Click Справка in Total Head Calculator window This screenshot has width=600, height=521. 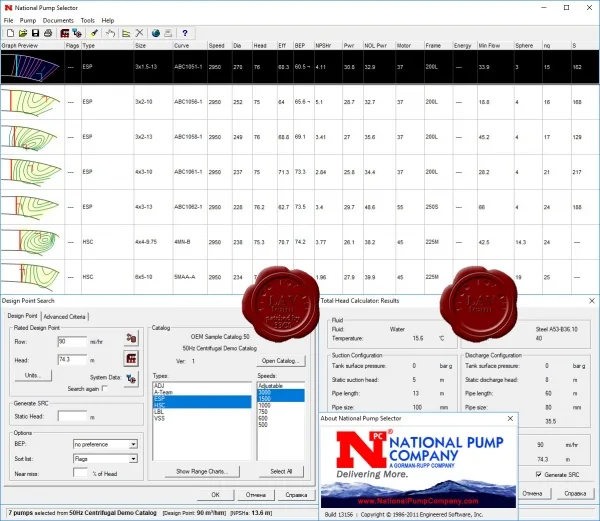[x=575, y=493]
